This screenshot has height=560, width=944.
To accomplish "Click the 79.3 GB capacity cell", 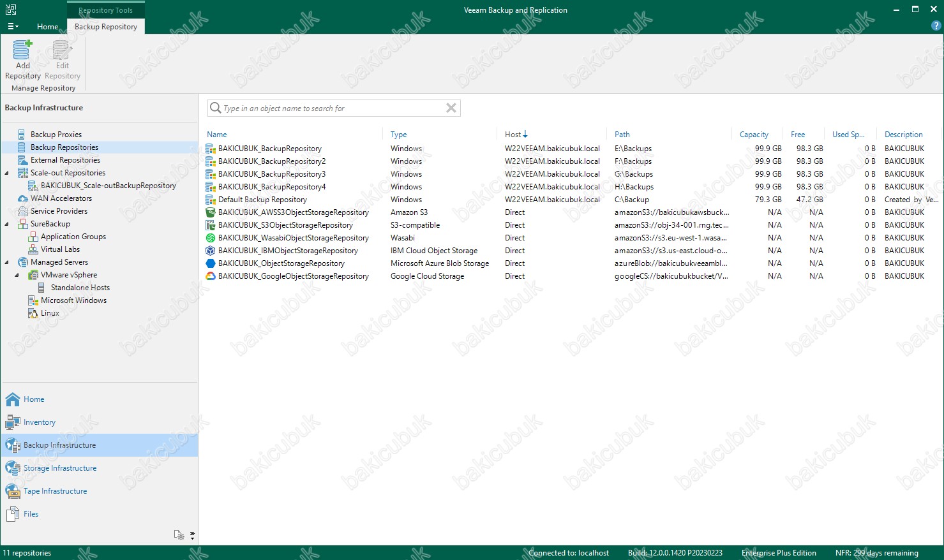I will (x=768, y=200).
